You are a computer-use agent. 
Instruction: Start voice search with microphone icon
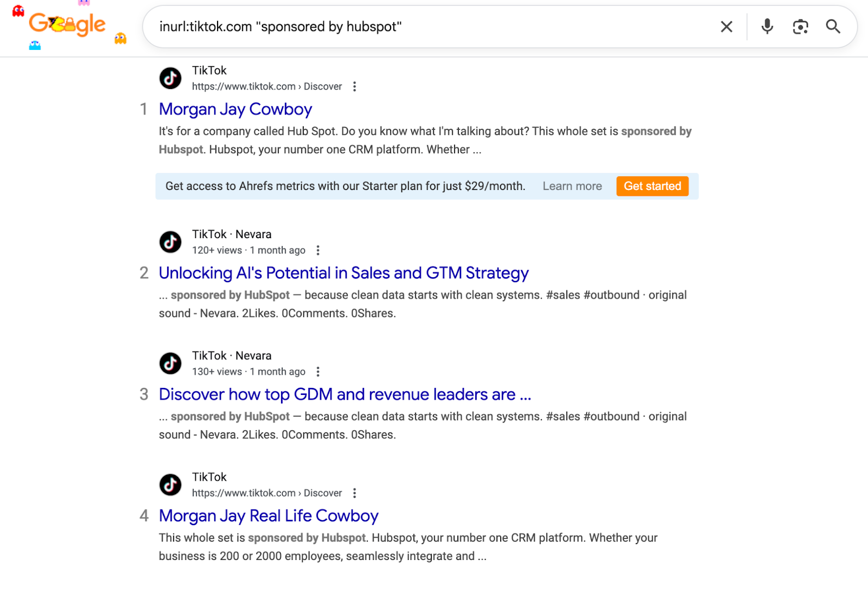click(767, 27)
